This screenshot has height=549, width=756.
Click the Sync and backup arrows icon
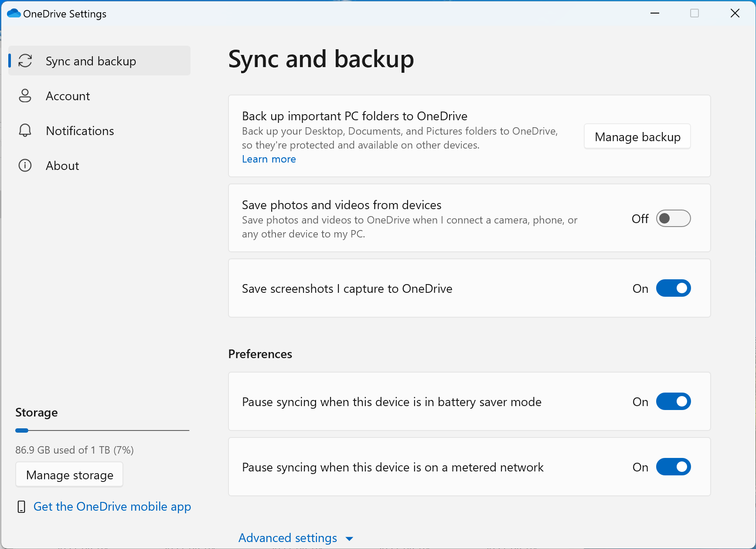coord(25,61)
